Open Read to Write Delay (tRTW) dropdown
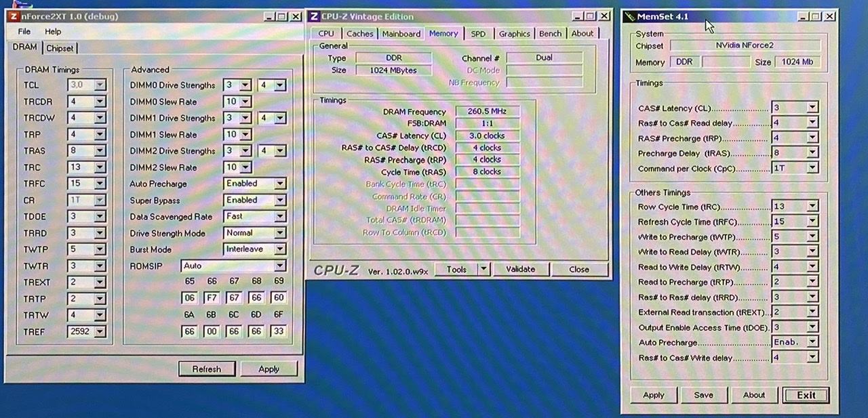 click(x=812, y=266)
